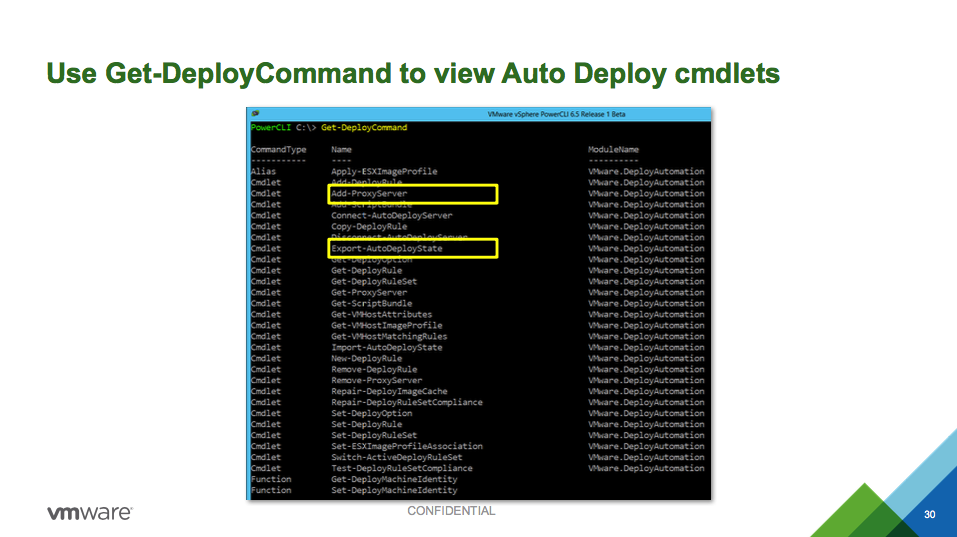Click the ModuleName column header
957x537 pixels.
613,150
